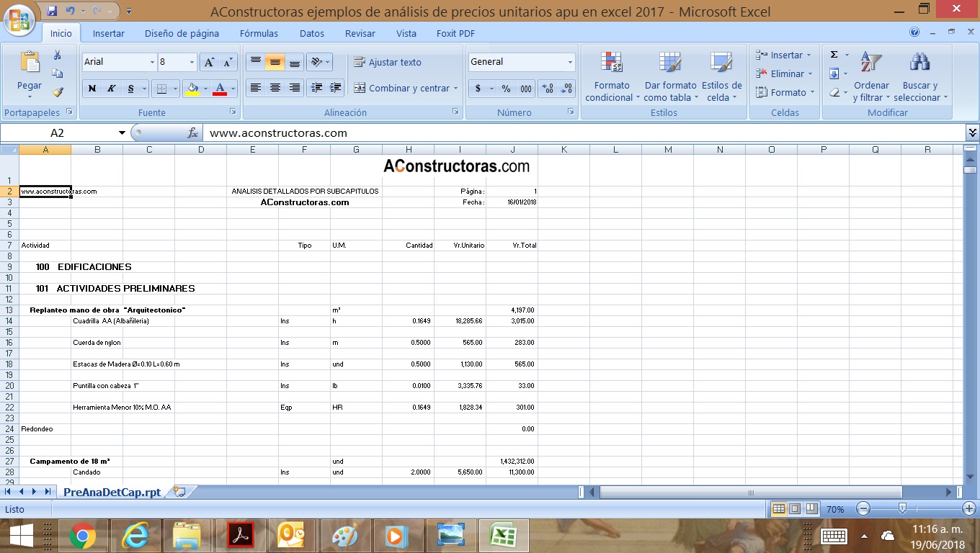Open Insertar cells dropdown

point(784,55)
